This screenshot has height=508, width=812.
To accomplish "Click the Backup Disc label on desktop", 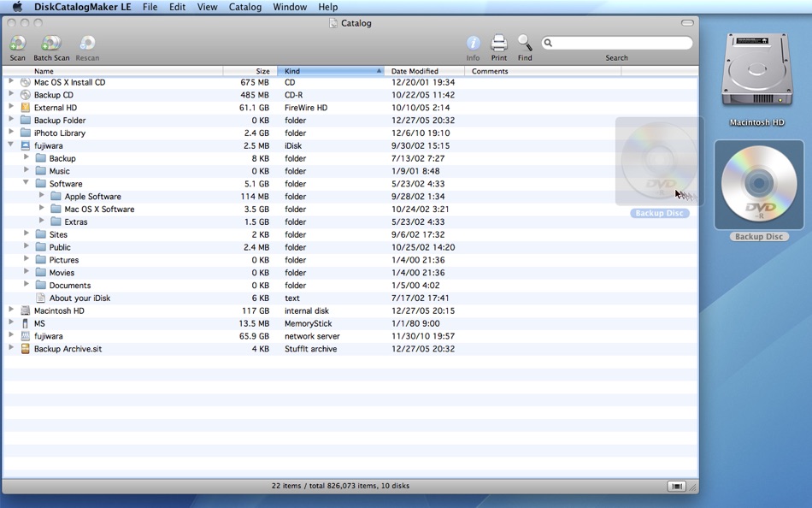I will click(759, 236).
